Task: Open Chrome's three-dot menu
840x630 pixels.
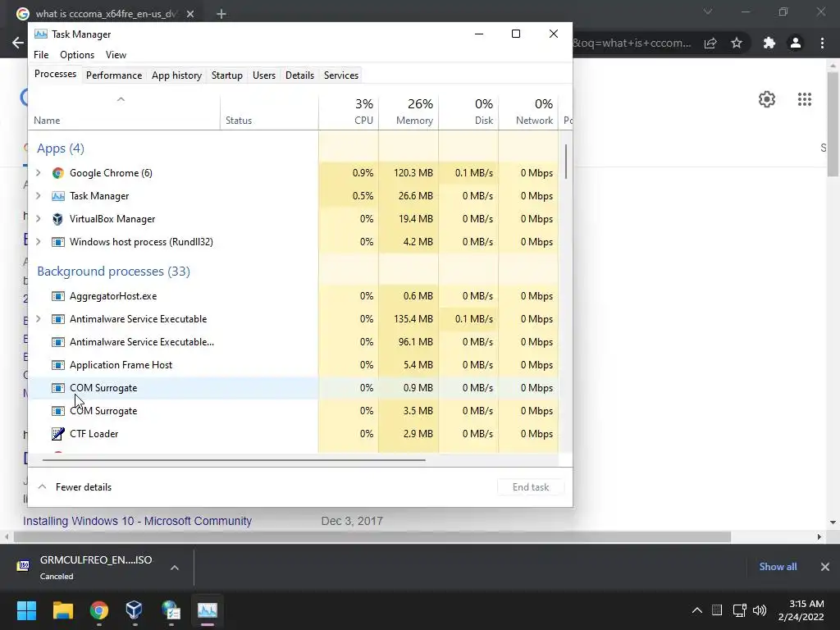Action: click(x=822, y=43)
